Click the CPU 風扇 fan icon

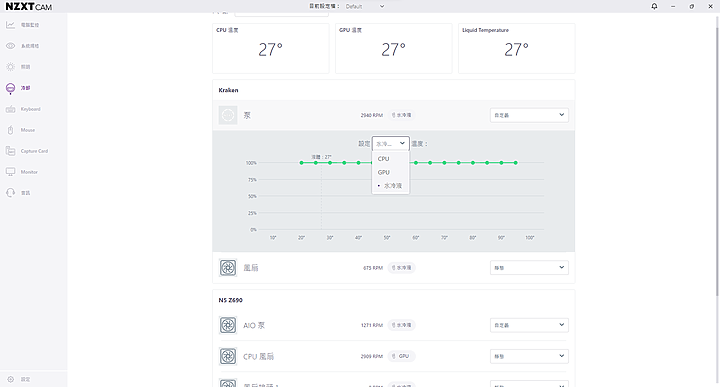(x=228, y=356)
